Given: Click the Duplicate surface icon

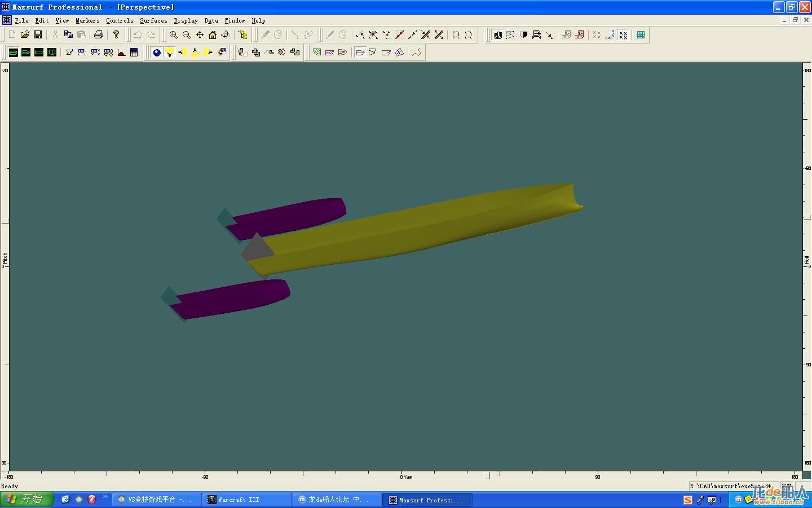Looking at the screenshot, I should point(256,52).
